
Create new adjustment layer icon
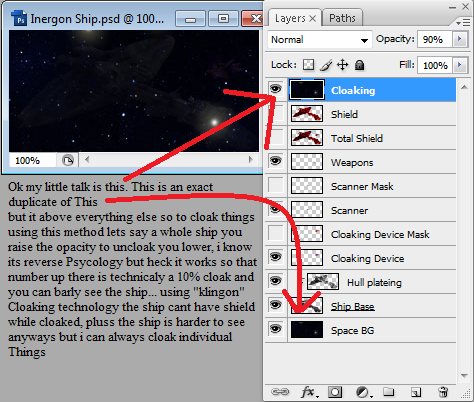[363, 392]
